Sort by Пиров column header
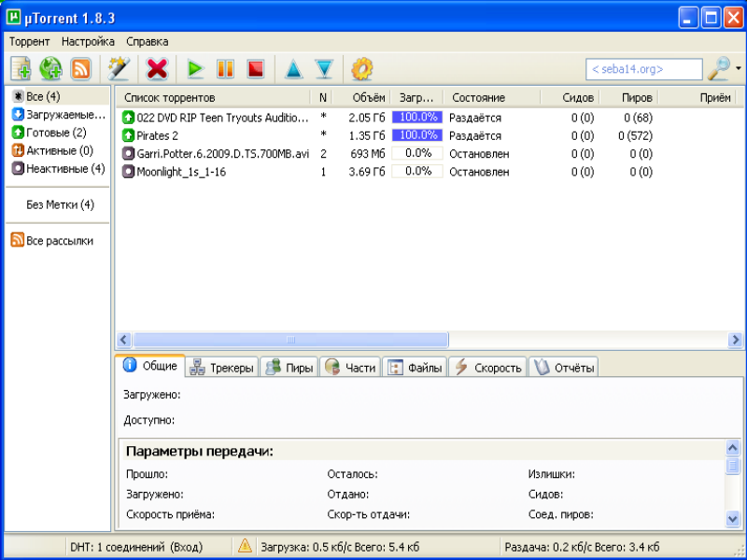The width and height of the screenshot is (747, 560). [628, 98]
